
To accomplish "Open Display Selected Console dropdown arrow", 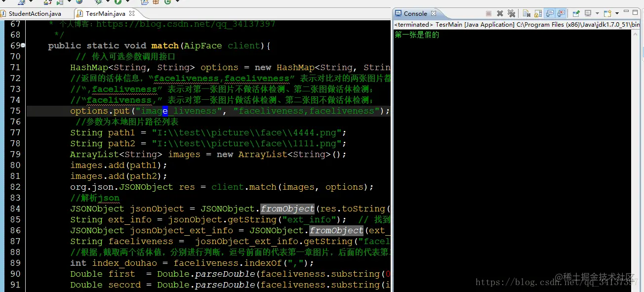I will [x=597, y=13].
